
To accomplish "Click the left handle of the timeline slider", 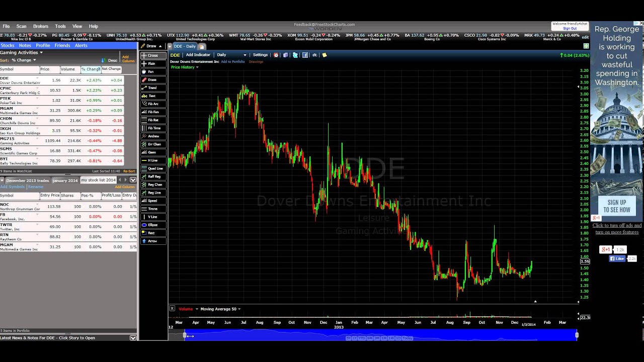I will click(x=185, y=335).
